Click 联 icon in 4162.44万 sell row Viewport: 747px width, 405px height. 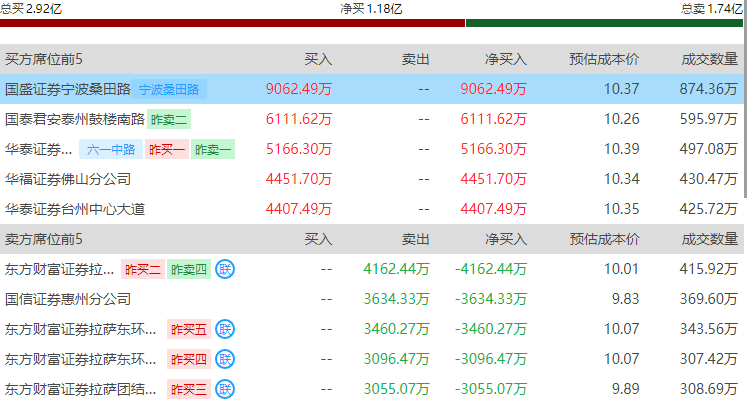(x=225, y=269)
